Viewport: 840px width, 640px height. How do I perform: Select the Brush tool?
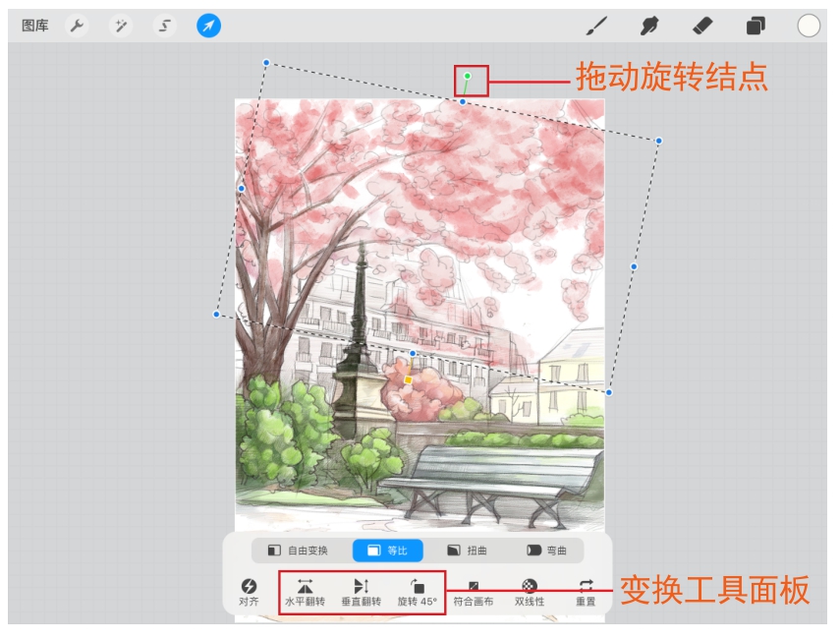pyautogui.click(x=596, y=26)
